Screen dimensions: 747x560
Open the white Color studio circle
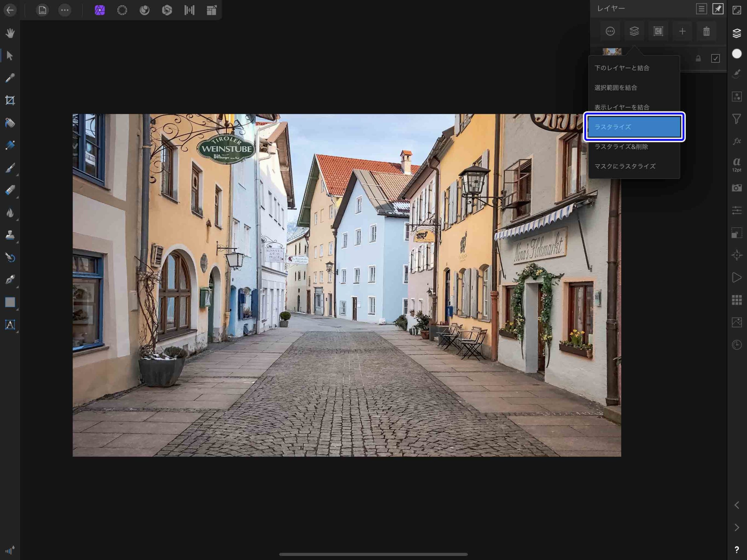(736, 54)
